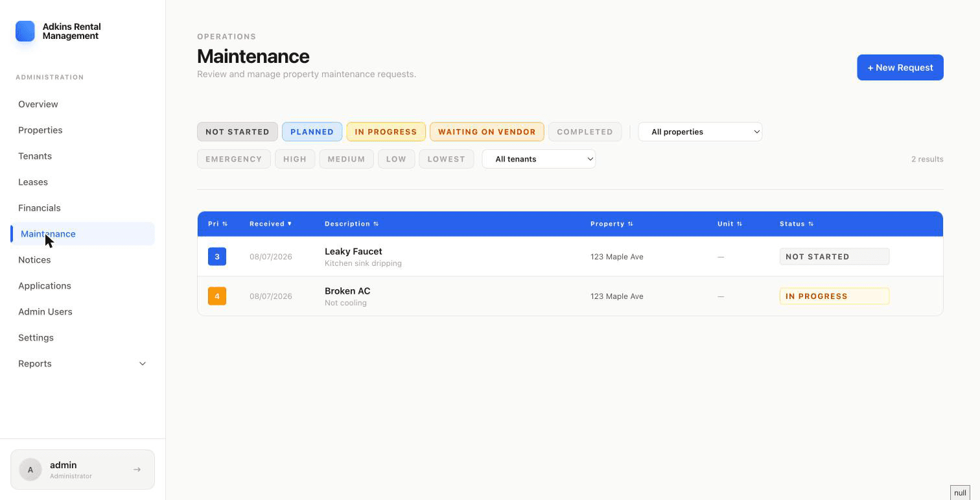Click the + New Request button
The width and height of the screenshot is (980, 500).
900,67
